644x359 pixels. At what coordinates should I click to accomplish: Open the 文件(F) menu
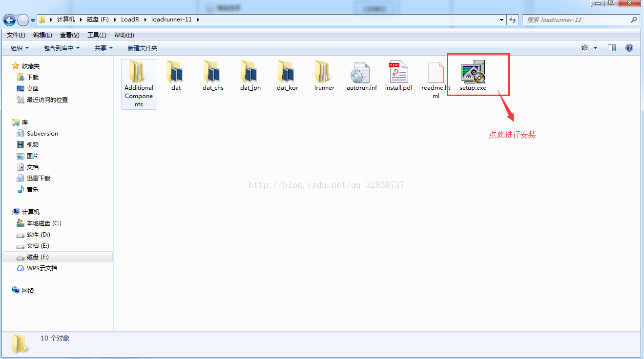(x=16, y=35)
